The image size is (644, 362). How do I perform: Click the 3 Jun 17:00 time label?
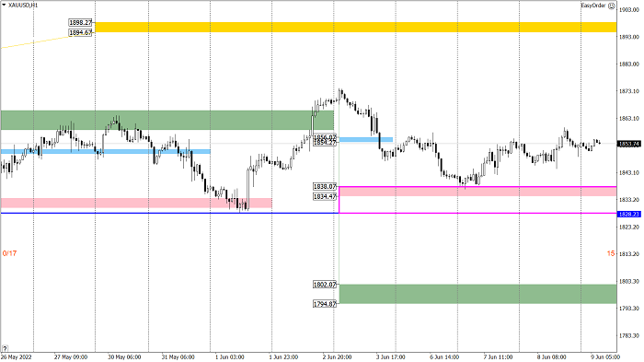pyautogui.click(x=391, y=357)
